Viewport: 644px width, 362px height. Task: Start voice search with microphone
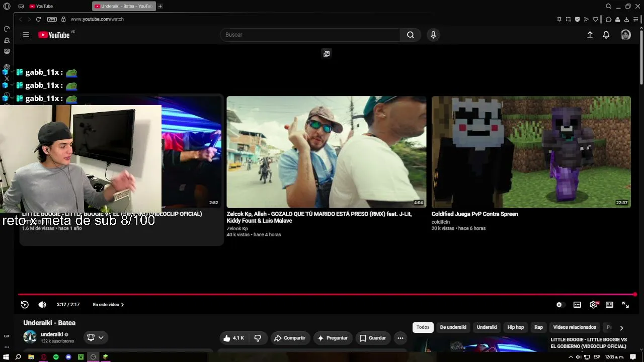click(433, 35)
